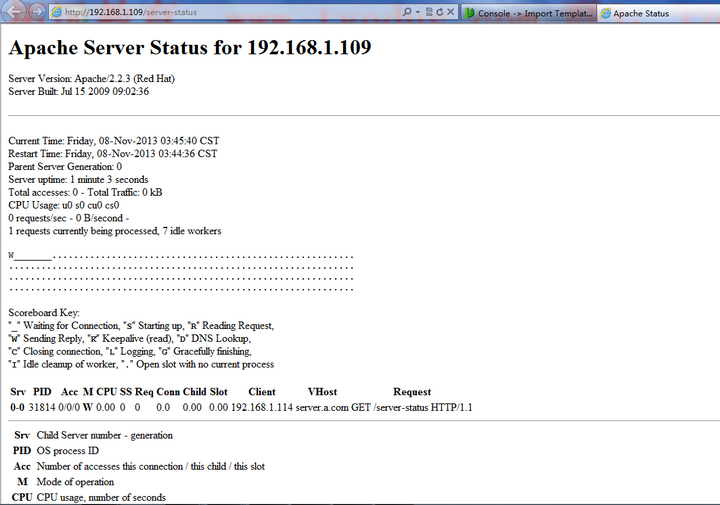This screenshot has height=505, width=720.
Task: Go forward using the Forward arrow
Action: pos(37,12)
